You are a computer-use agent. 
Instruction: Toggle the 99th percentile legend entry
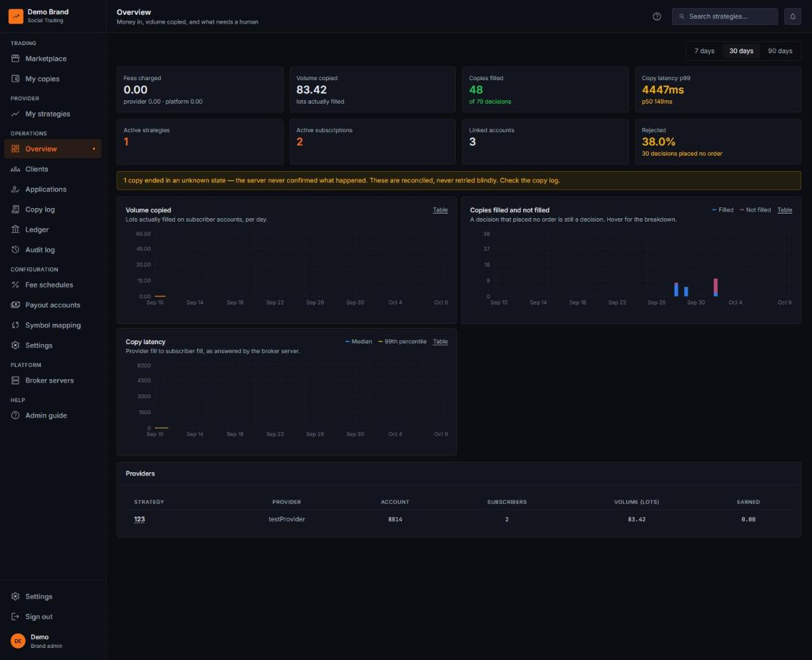point(402,341)
